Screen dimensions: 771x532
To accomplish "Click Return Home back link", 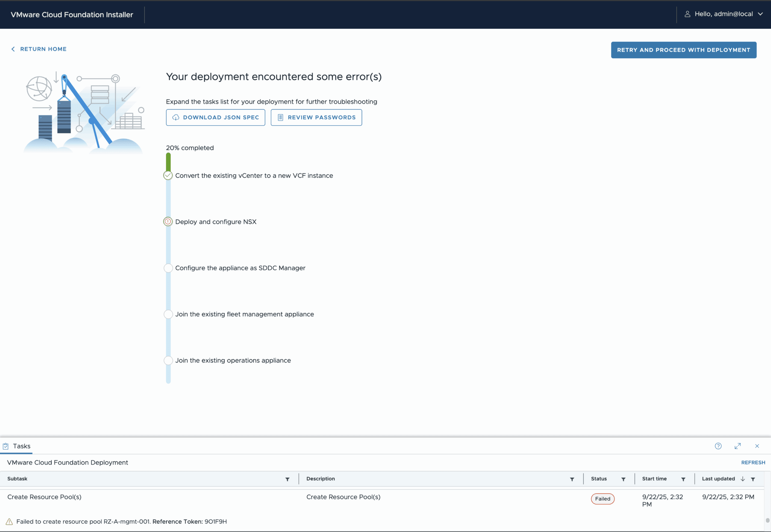I will [39, 49].
